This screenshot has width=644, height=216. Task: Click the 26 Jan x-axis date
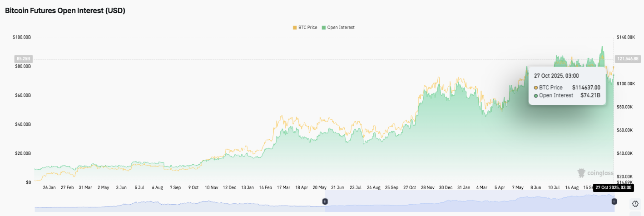coord(49,187)
